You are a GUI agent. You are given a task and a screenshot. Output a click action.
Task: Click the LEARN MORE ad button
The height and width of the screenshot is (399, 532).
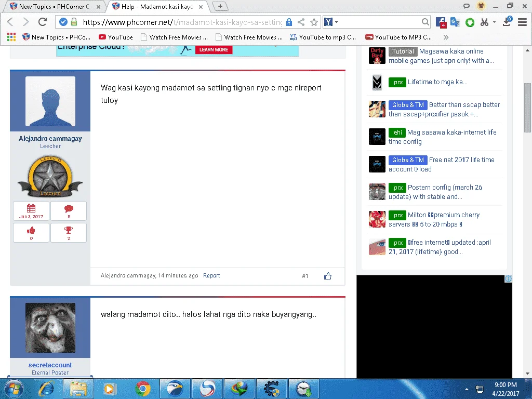(214, 49)
